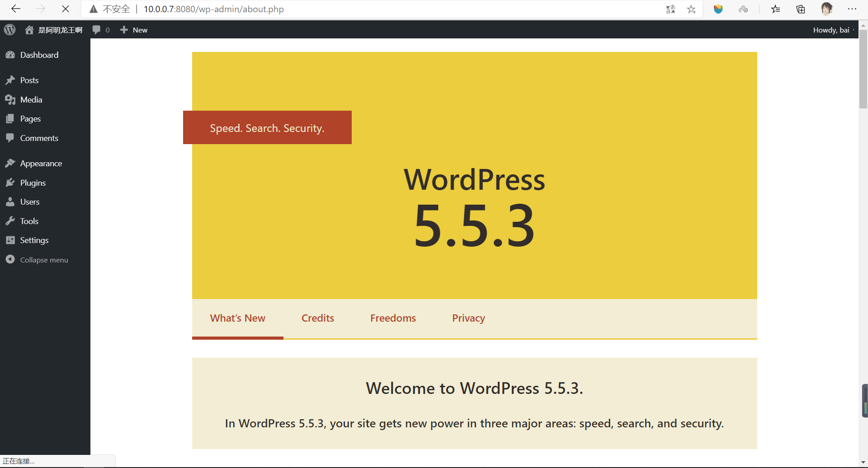Image resolution: width=868 pixels, height=468 pixels.
Task: Click the page vertical scrollbar thumb
Action: [x=863, y=69]
